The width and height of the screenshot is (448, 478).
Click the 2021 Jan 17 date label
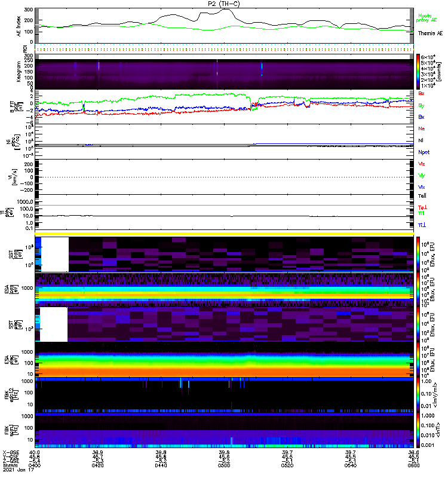(19, 470)
